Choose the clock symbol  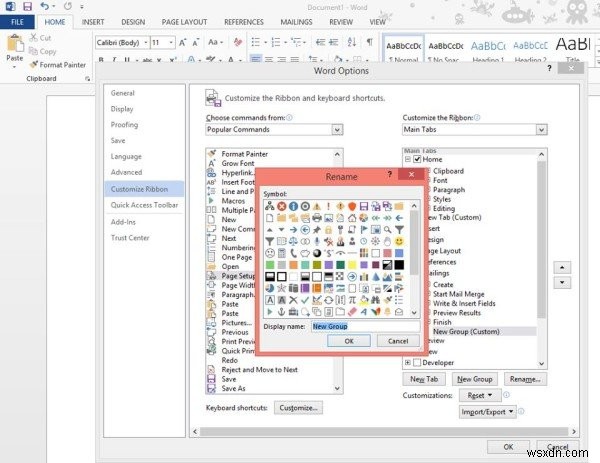(364, 241)
